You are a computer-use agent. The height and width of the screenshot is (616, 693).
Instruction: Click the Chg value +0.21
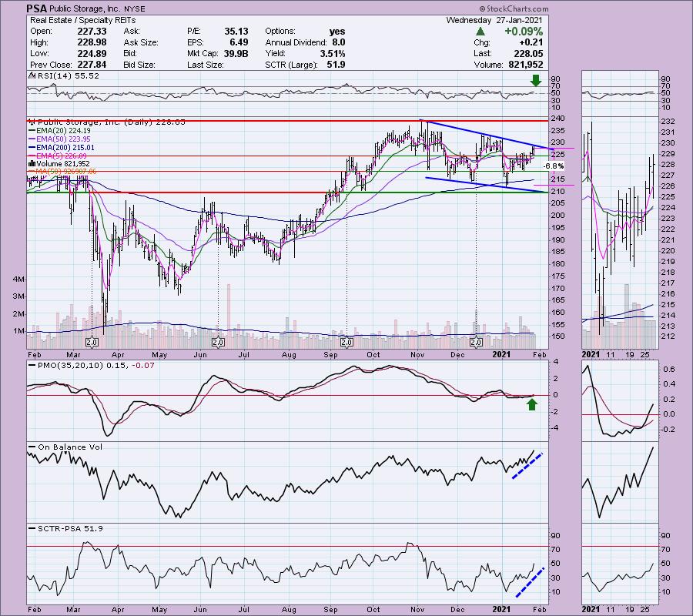[531, 42]
